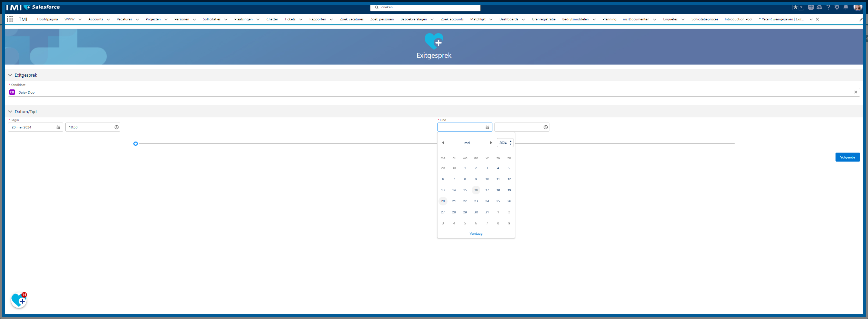Screen dimensions: 868x319
Task: Expand the Tickets menu chevron
Action: 301,20
